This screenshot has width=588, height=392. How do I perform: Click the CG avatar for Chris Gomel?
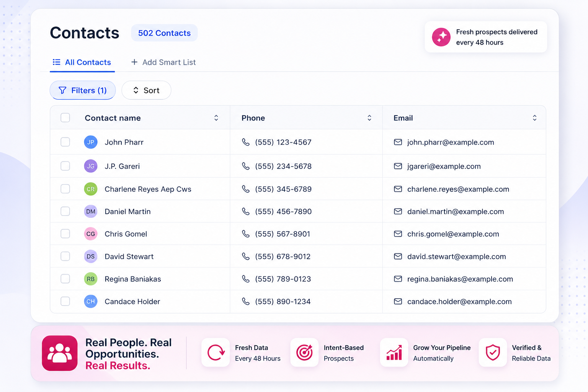91,234
